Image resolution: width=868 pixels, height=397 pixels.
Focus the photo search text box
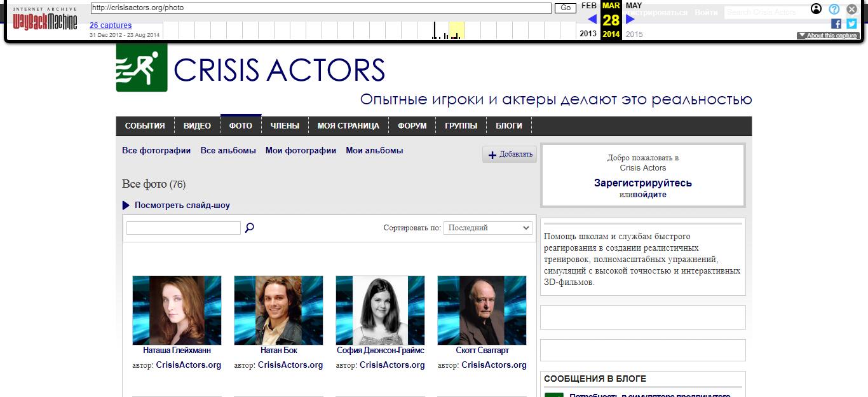(184, 228)
